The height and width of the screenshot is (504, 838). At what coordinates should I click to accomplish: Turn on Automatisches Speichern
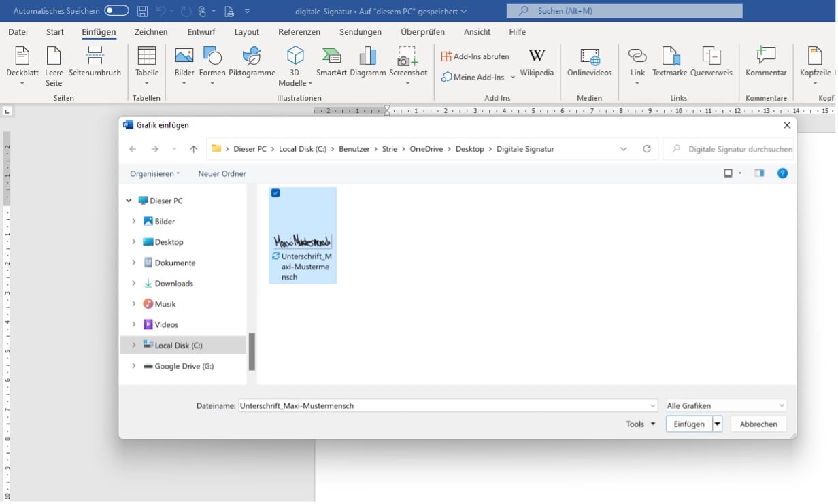point(116,10)
